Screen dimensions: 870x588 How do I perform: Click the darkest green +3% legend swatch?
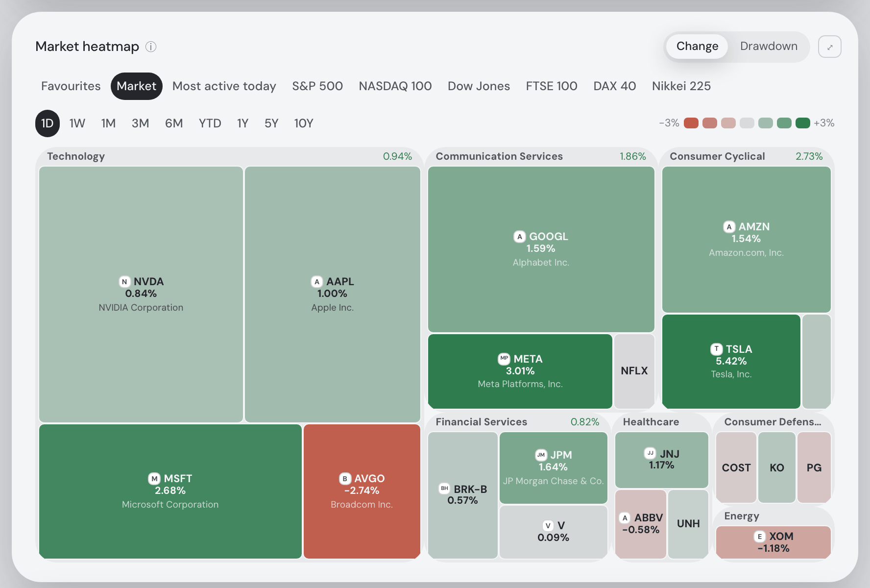click(x=802, y=123)
